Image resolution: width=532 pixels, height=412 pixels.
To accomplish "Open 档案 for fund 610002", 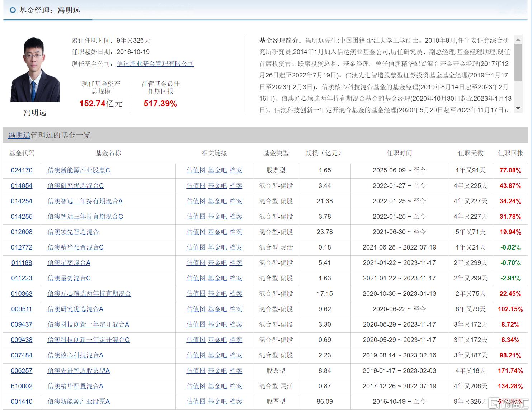I will coord(236,386).
